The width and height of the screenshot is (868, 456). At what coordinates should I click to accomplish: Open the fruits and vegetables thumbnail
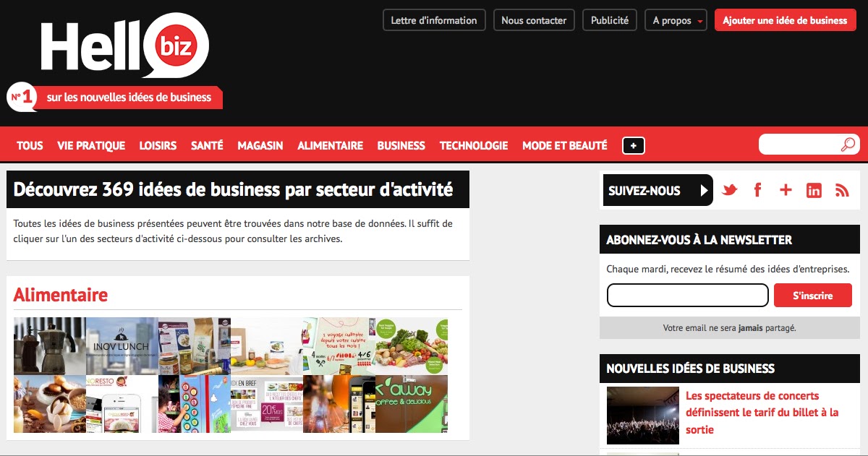(412, 346)
